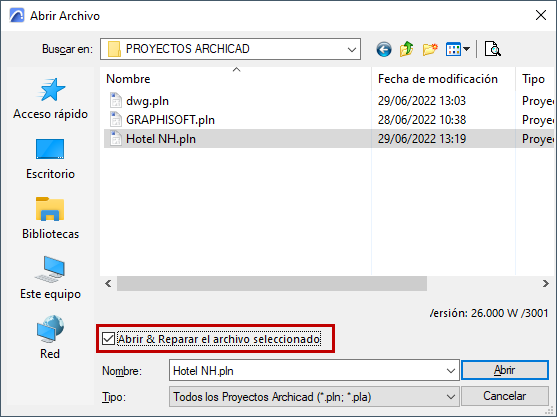Open Bibliotecas location
557x417 pixels.
pos(50,218)
